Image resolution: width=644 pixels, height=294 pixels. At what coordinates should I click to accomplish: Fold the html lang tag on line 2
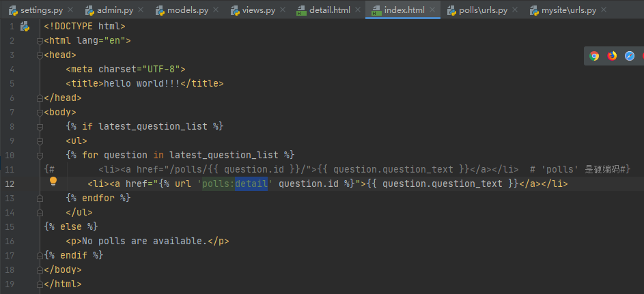point(40,41)
